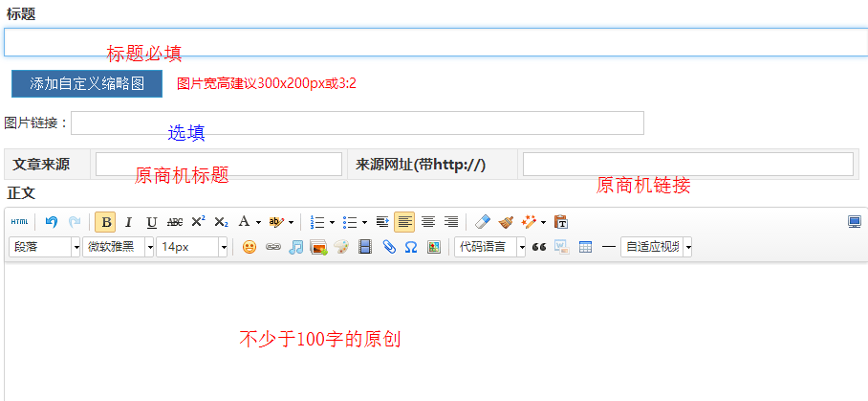Apply subscript formatting
The image size is (868, 401).
221,222
